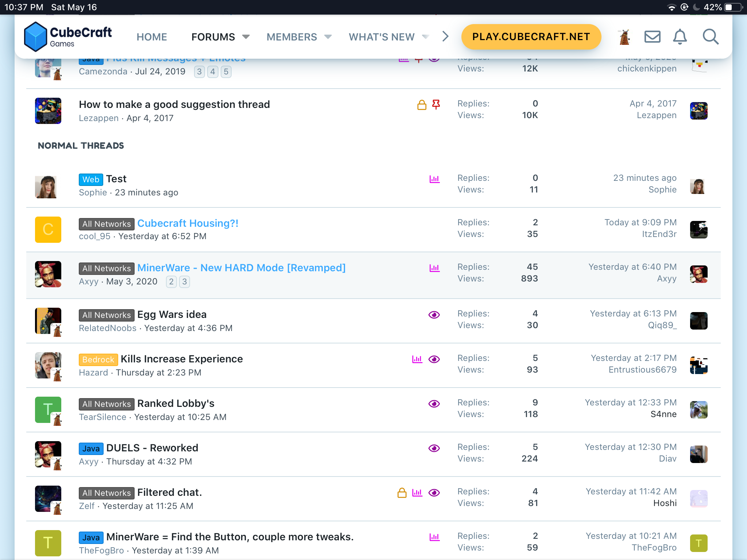Open TearSilence's green T avatar
747x560 pixels.
click(x=48, y=410)
